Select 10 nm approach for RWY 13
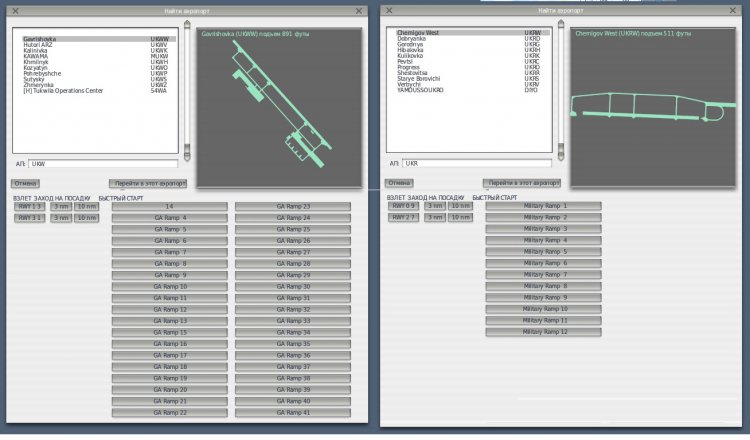The height and width of the screenshot is (440, 750). (x=87, y=207)
